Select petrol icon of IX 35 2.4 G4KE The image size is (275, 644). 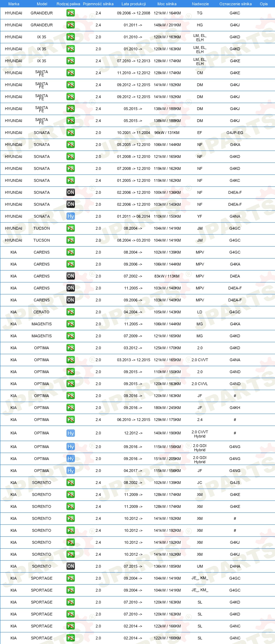71,61
